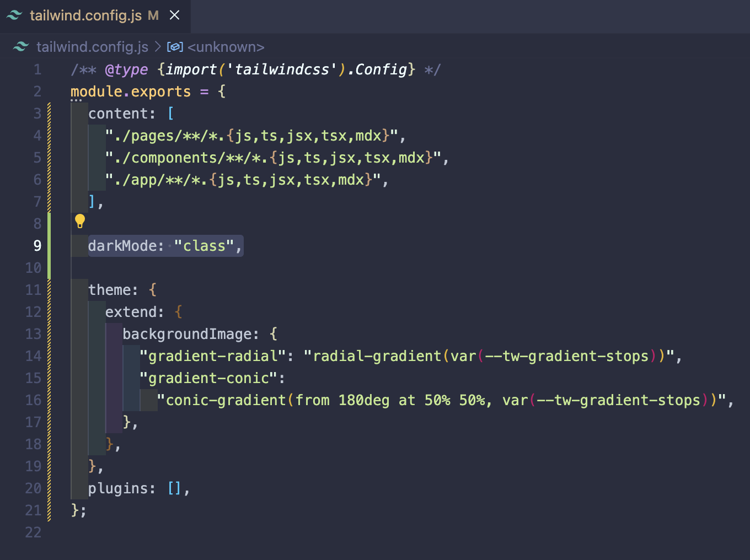Click the "class" string value
The width and height of the screenshot is (750, 560).
204,246
